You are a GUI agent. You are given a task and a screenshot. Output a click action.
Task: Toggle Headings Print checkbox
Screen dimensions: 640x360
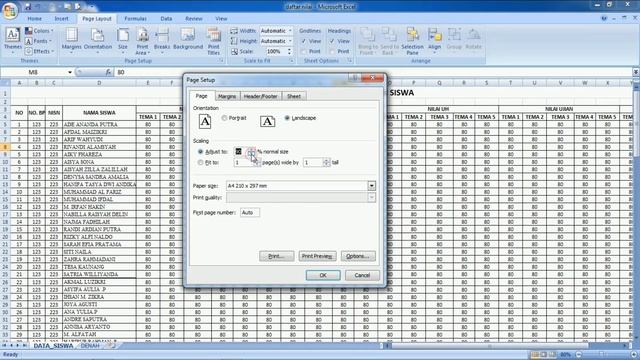coord(332,51)
